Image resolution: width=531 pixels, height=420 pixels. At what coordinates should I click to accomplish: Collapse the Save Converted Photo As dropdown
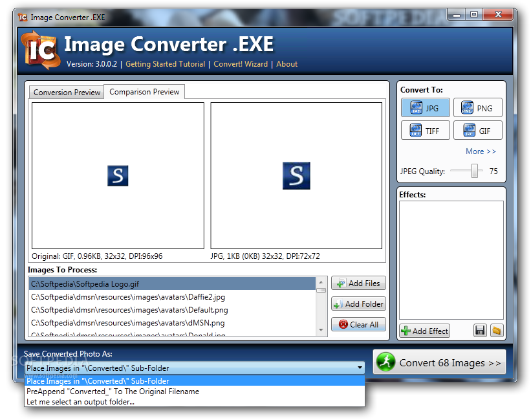[360, 368]
